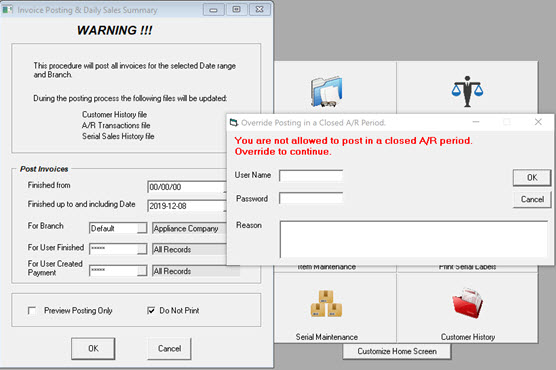Click OK in the Override Posting dialog
The width and height of the screenshot is (556, 370).
532,177
